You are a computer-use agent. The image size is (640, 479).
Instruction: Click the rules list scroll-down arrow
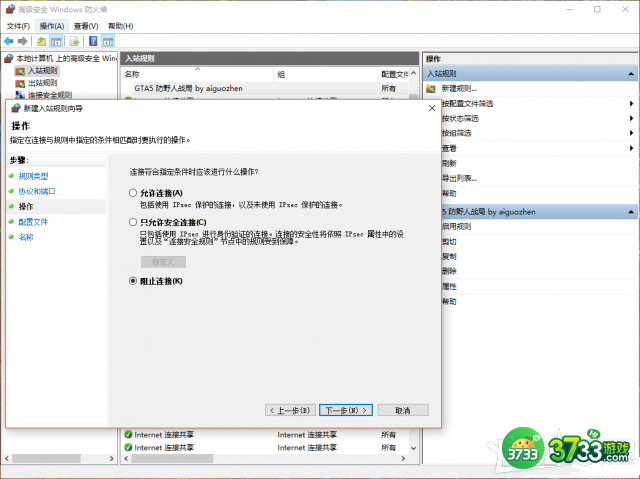(x=413, y=448)
